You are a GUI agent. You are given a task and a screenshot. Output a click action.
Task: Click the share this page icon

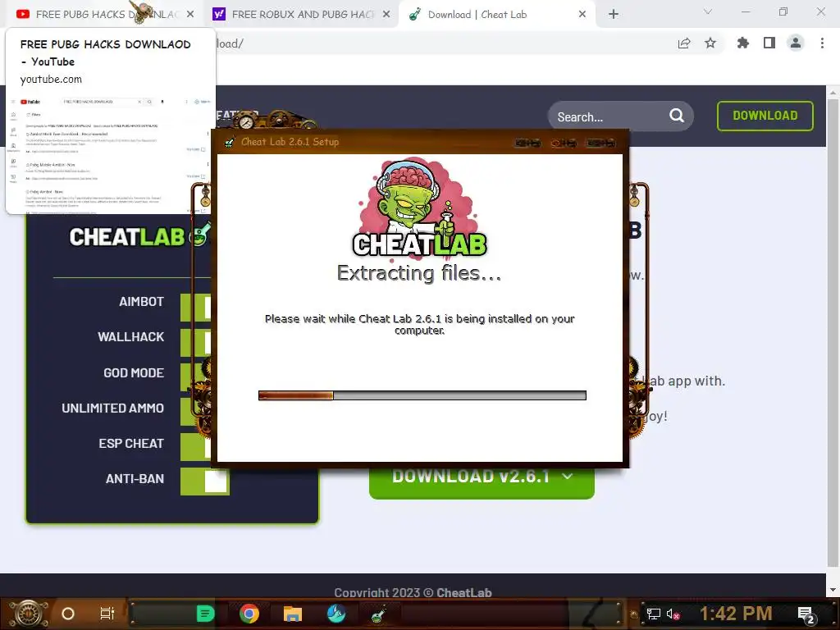684,43
